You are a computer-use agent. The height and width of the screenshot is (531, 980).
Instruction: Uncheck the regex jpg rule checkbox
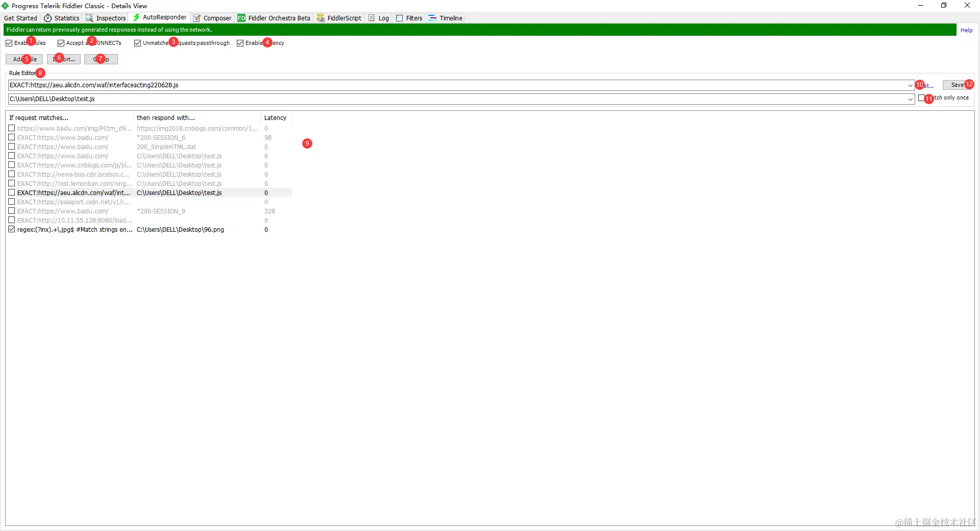click(12, 230)
